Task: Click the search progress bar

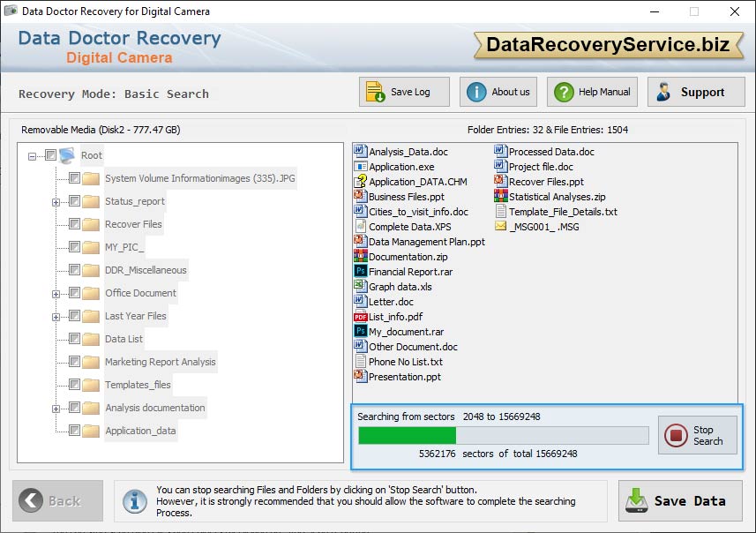Action: [504, 436]
